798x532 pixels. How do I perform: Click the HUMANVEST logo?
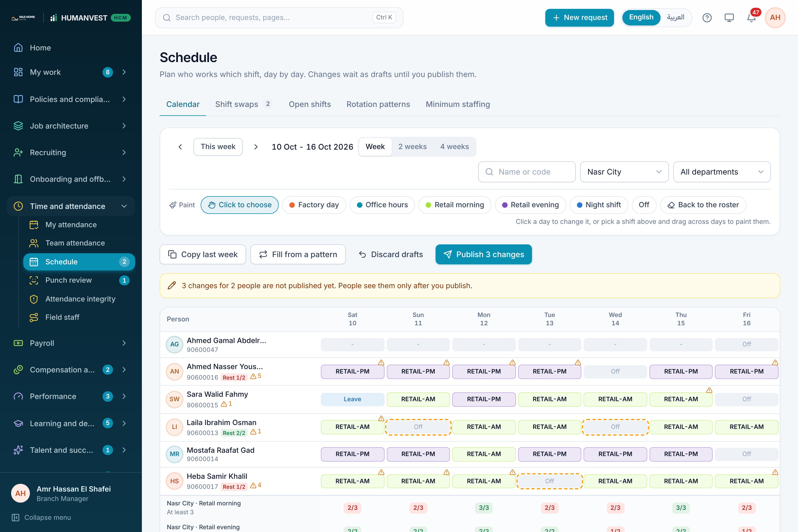[79, 18]
